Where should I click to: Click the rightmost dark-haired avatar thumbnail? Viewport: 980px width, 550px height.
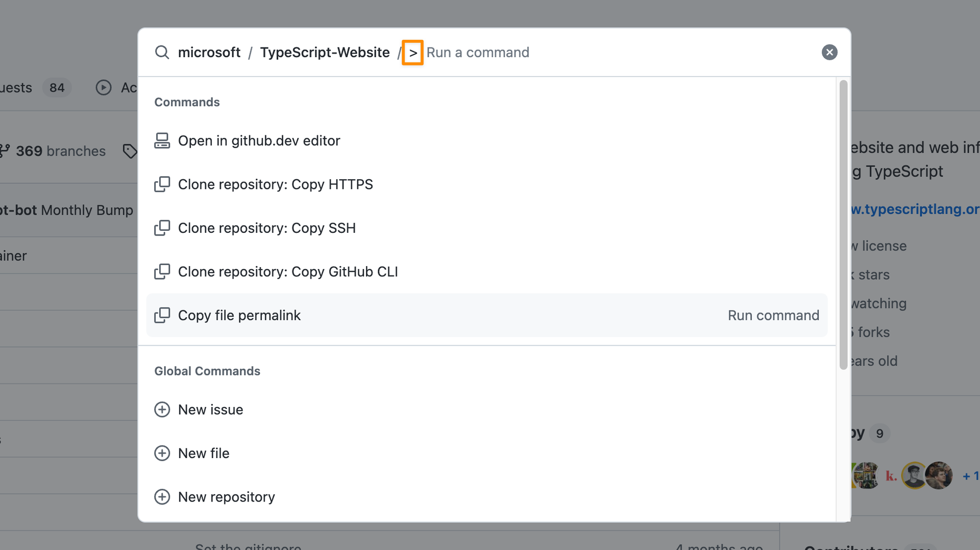pyautogui.click(x=939, y=475)
